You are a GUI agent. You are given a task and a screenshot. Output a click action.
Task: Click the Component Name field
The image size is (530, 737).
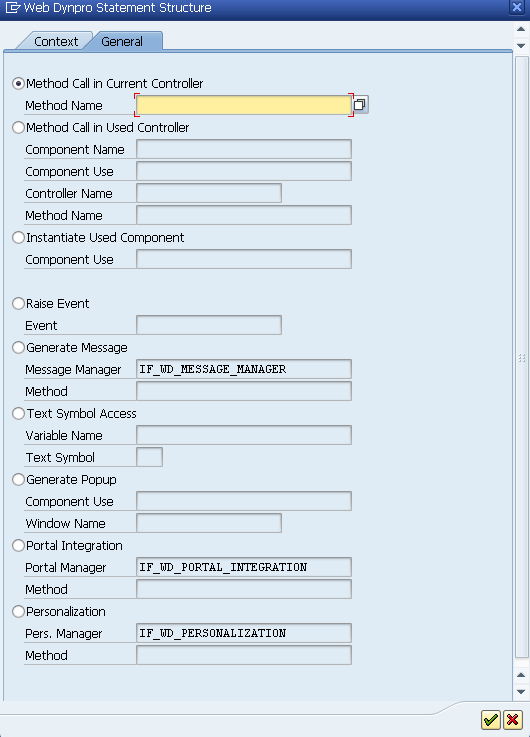coord(244,149)
